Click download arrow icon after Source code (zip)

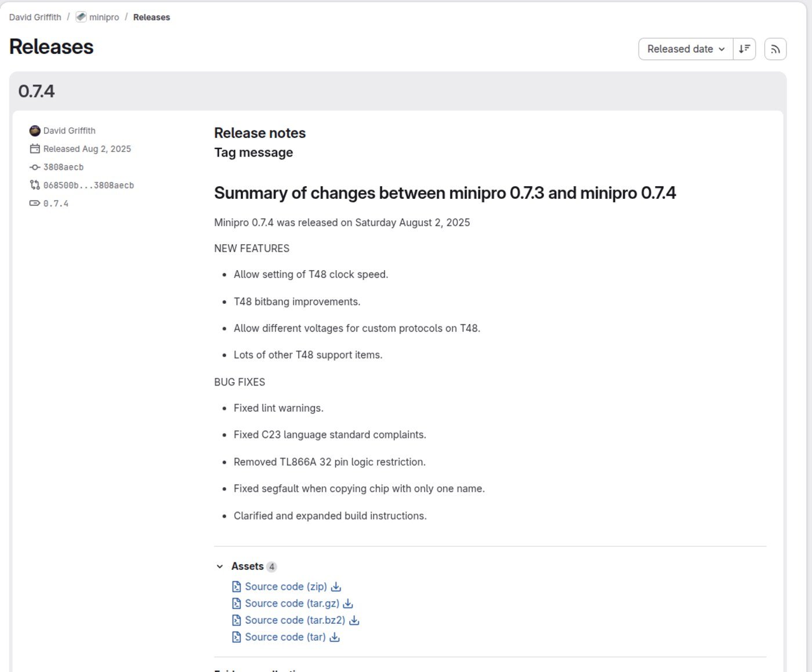[336, 587]
